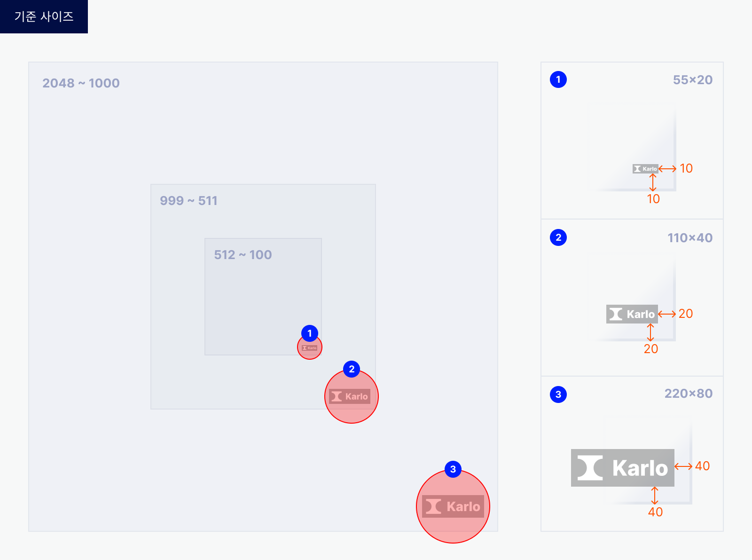Select the numbered badge 3 in 220×80 panel
The width and height of the screenshot is (752, 560).
tap(558, 394)
